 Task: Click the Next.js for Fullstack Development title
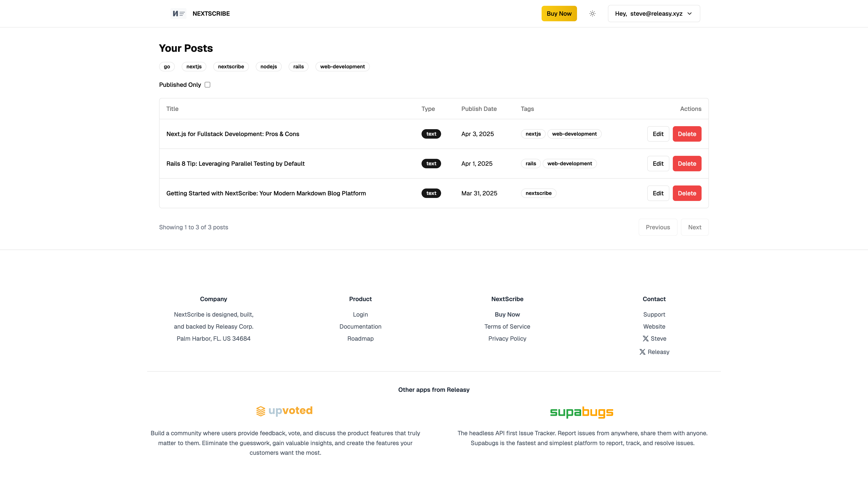(x=233, y=134)
